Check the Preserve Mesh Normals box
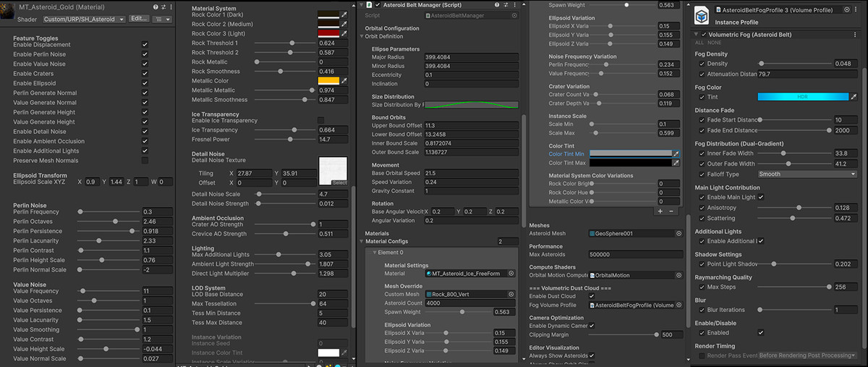The image size is (868, 367). tap(145, 160)
